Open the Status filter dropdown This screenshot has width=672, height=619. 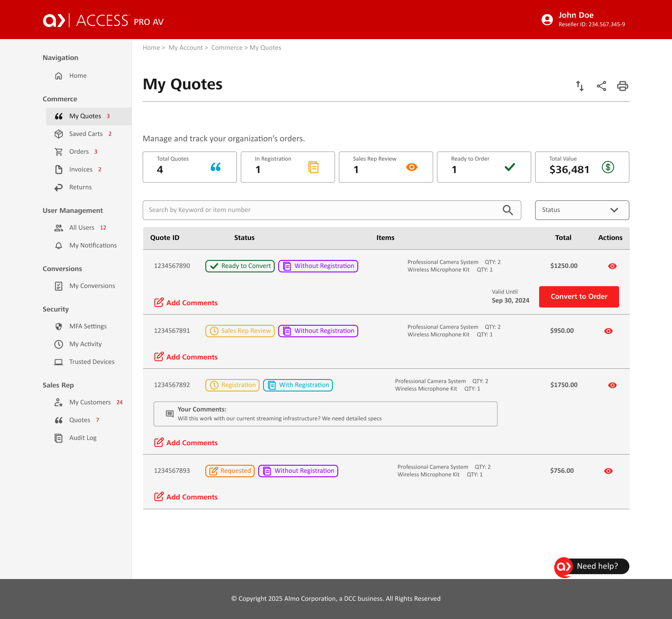pos(582,210)
